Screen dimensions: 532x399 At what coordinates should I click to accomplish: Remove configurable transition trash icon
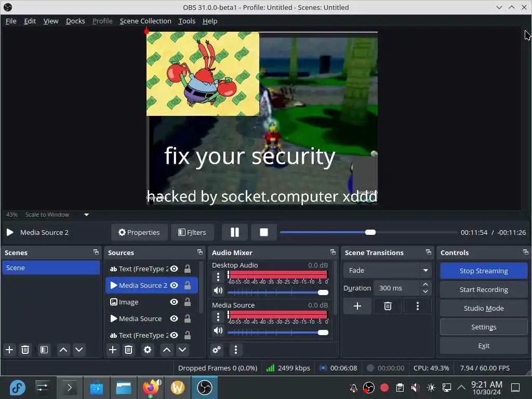[388, 306]
